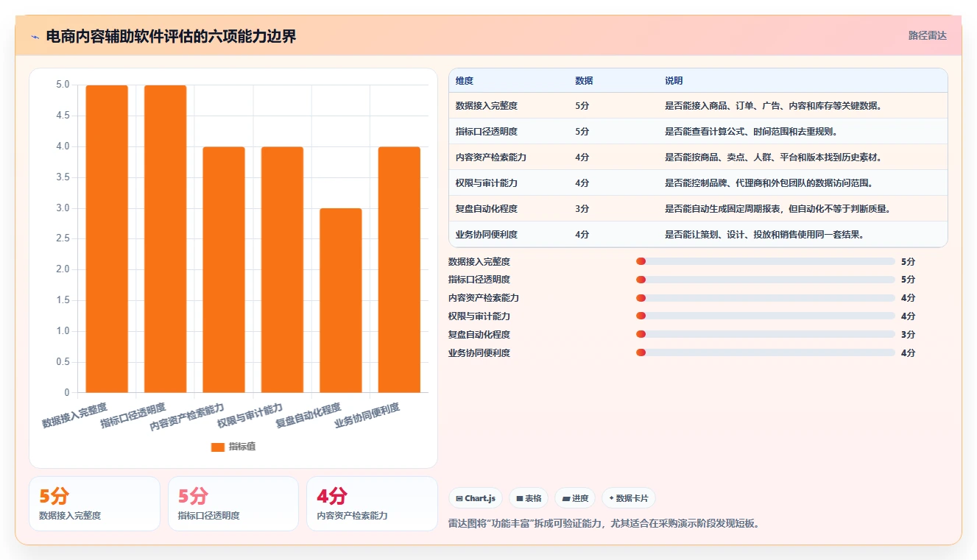Click the 数据卡片 tag

(628, 498)
